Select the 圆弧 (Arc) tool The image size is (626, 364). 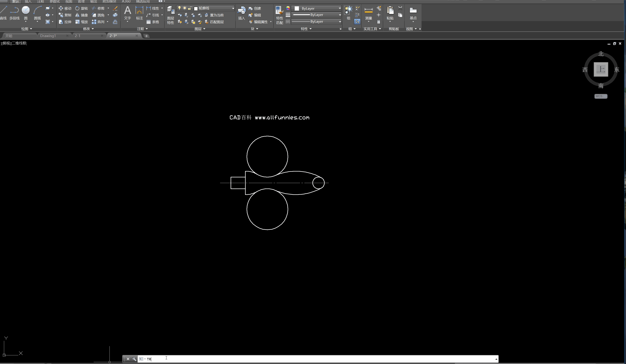click(37, 13)
